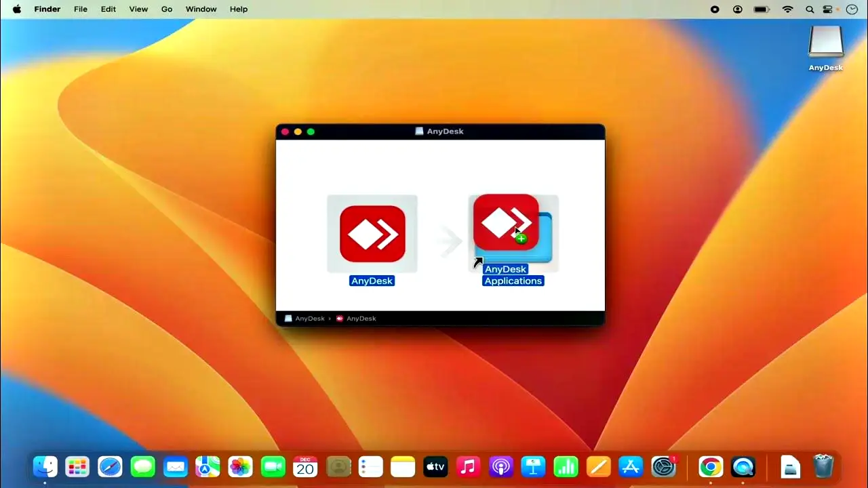Launch Numbers from the Dock
This screenshot has width=868, height=488.
point(566,466)
